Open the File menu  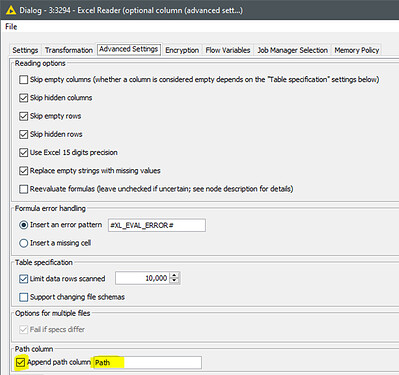coord(11,27)
